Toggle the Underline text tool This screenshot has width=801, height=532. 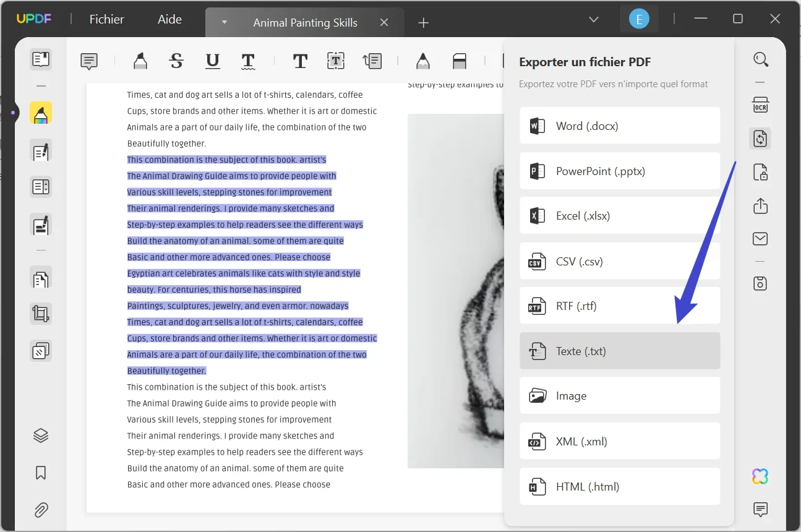point(212,61)
